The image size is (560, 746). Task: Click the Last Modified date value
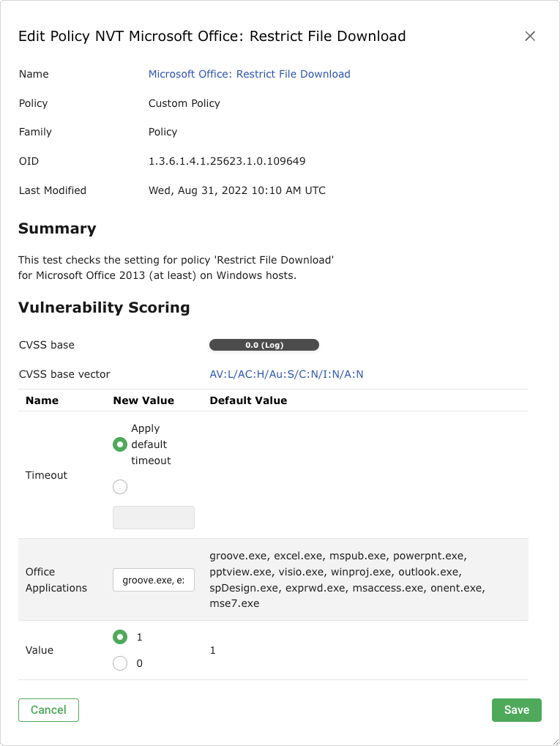coord(236,190)
